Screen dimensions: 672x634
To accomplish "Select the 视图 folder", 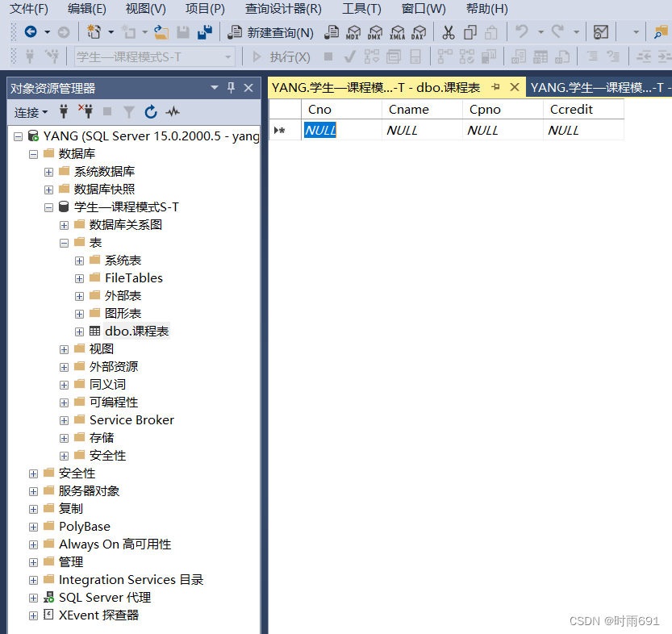I will coord(102,348).
